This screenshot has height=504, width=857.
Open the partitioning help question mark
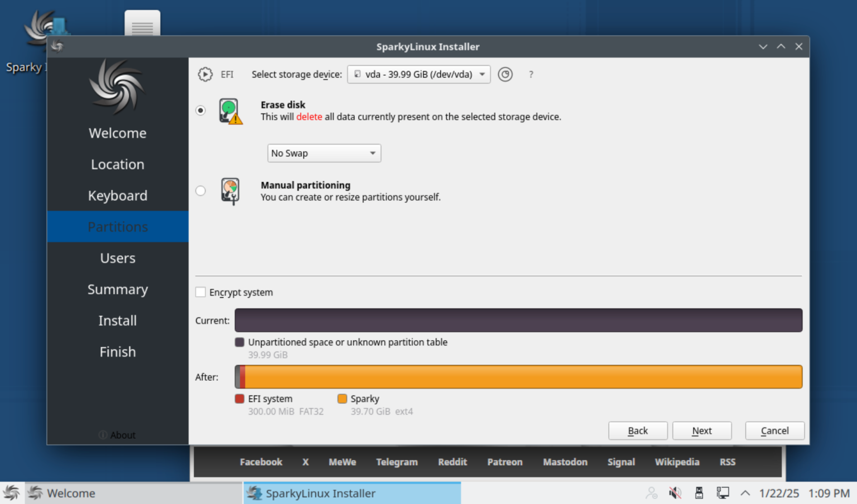pyautogui.click(x=531, y=74)
